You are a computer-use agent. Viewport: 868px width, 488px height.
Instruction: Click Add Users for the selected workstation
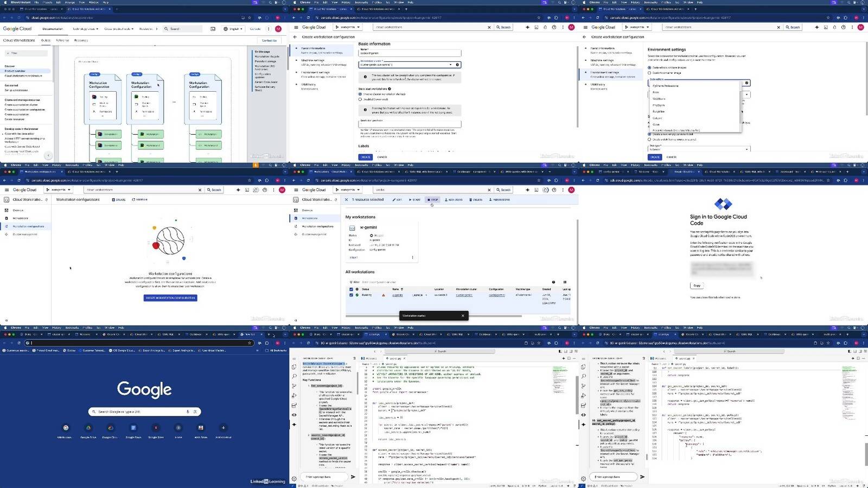tap(454, 200)
